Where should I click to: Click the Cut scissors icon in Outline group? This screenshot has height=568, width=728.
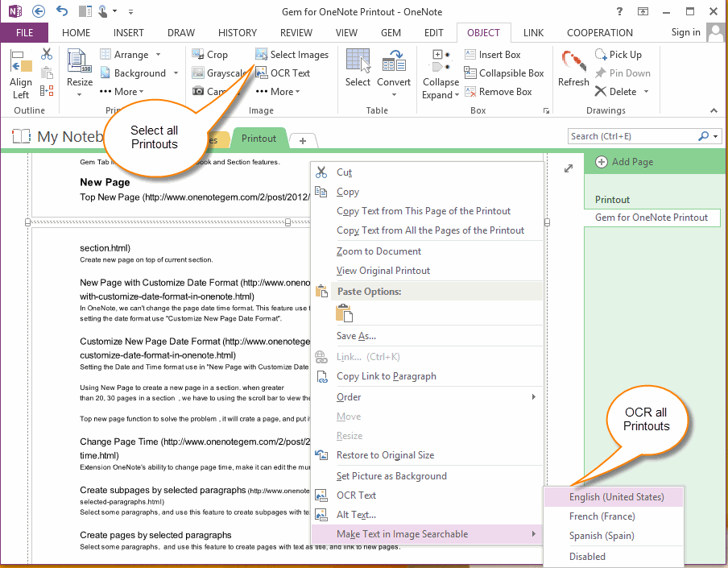click(x=47, y=54)
